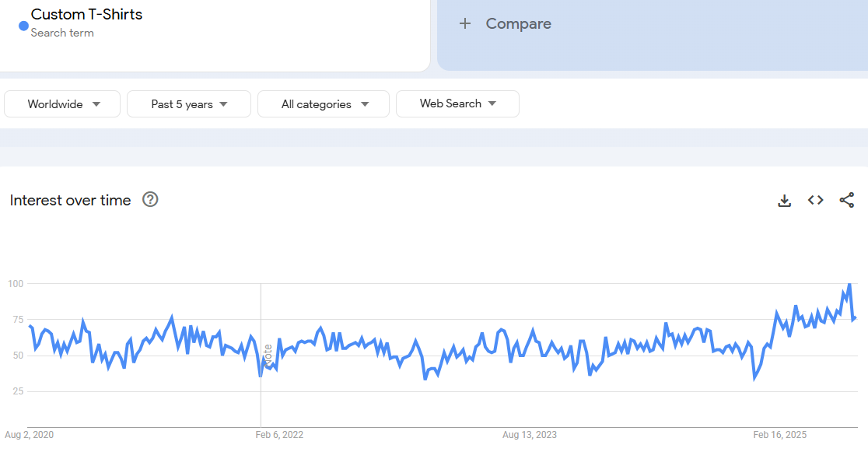Select the Note marker on the chart
This screenshot has width=868, height=452.
pos(268,355)
